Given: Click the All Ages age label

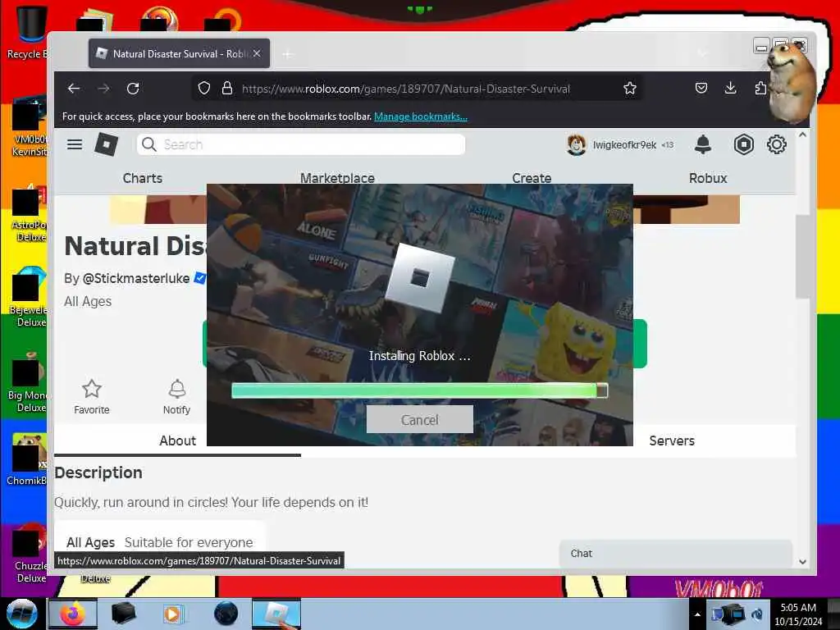Looking at the screenshot, I should (x=88, y=301).
